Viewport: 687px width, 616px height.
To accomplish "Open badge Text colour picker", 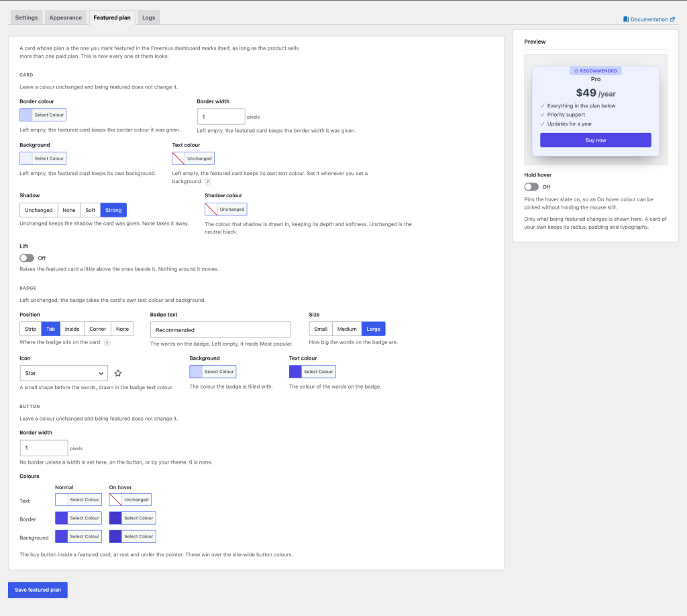I will point(313,372).
